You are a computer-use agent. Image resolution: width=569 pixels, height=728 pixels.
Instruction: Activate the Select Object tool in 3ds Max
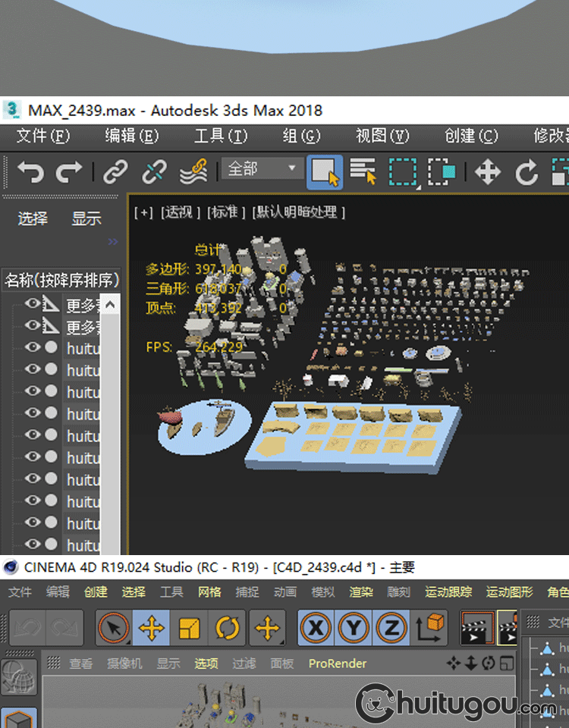click(x=325, y=172)
